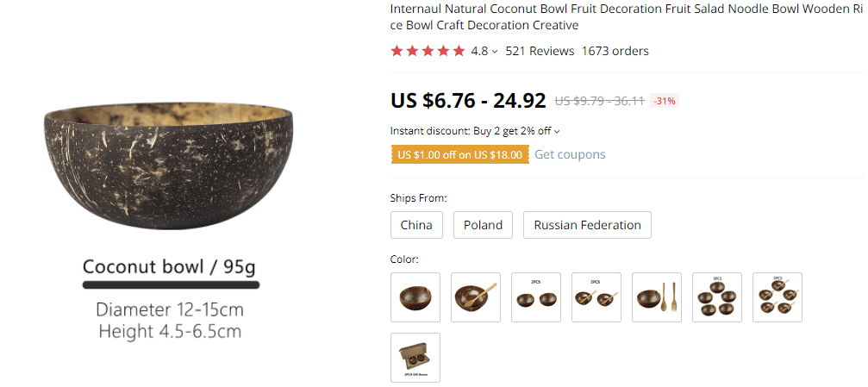Expand the Instant discount details chevron
Screen dimensions: 868x387
click(557, 132)
